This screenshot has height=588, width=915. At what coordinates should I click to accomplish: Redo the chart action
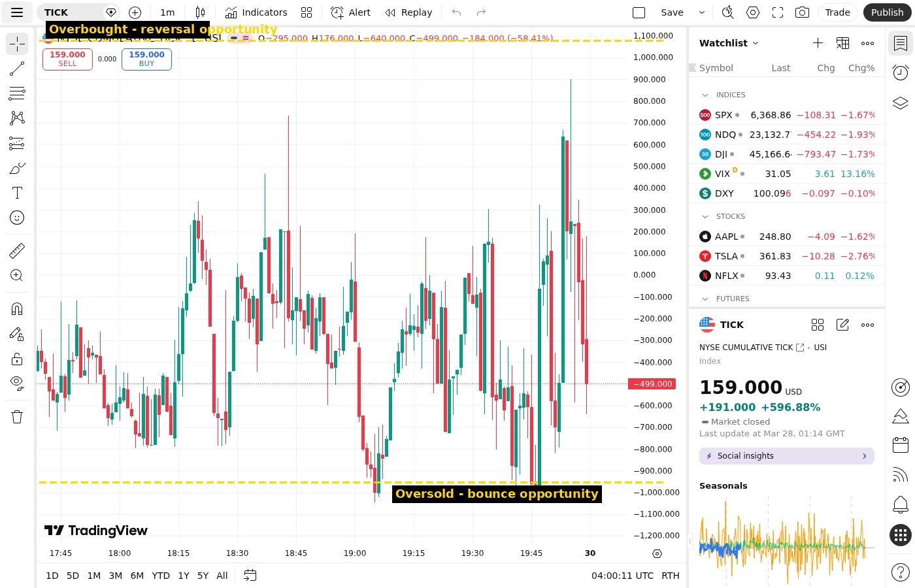click(x=482, y=12)
